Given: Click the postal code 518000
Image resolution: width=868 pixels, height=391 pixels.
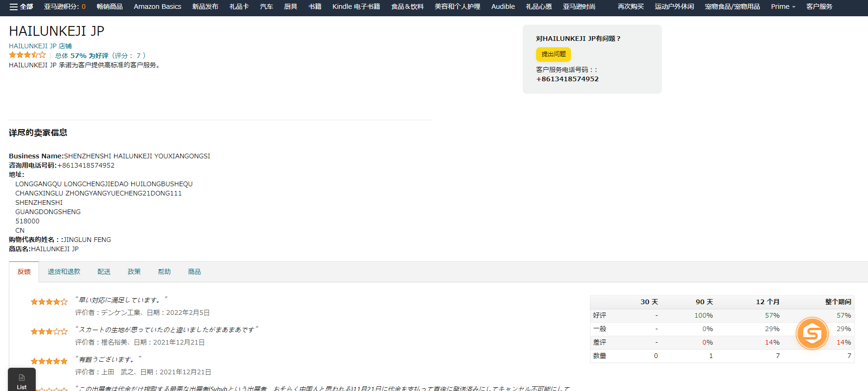Looking at the screenshot, I should click(27, 221).
